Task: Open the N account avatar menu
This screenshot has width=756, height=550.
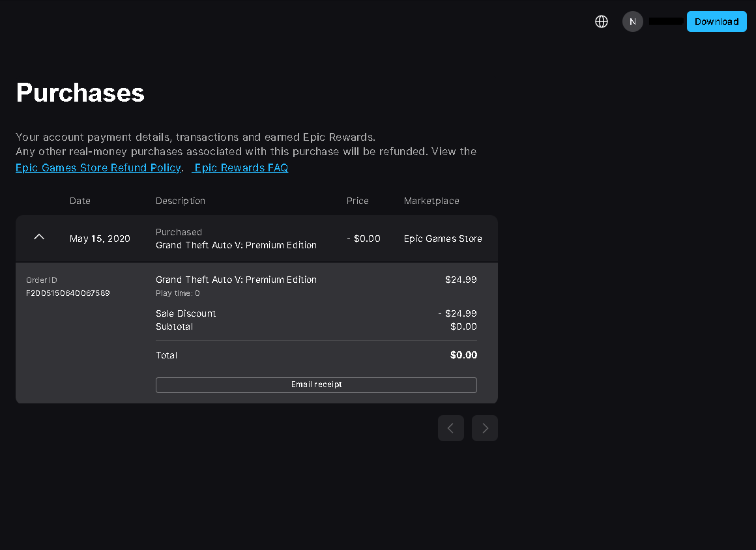Action: point(633,22)
